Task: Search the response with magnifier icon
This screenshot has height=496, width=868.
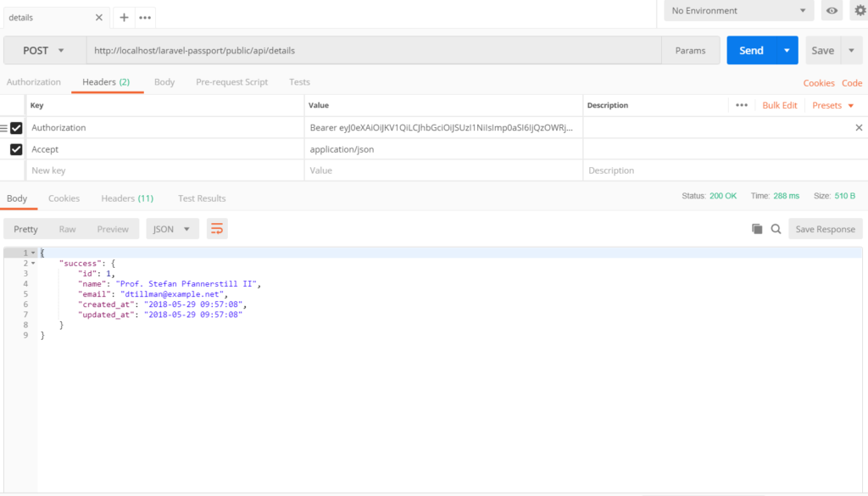Action: [777, 228]
